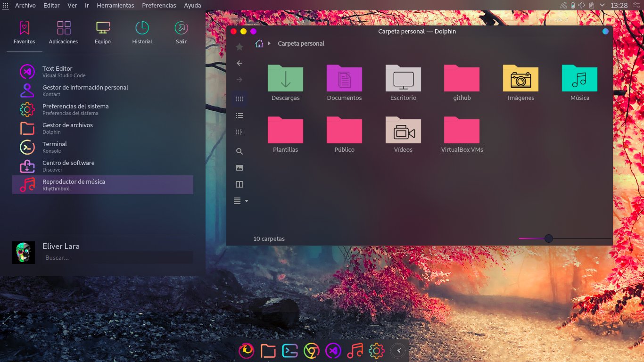Expand the system tray chevron near the clock

click(x=602, y=5)
